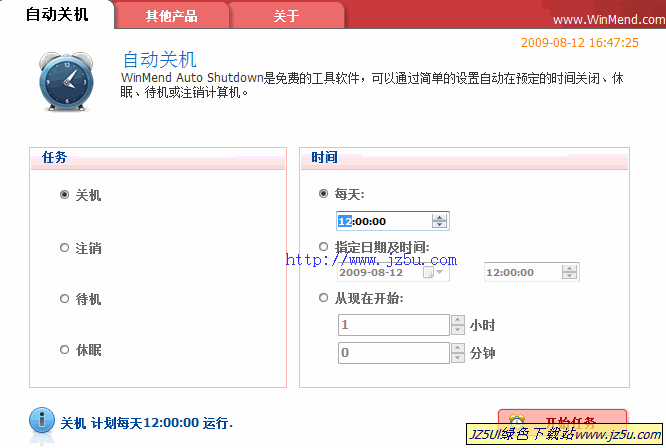Viewport: 666px width, 448px height.
Task: Decrease specified time with down spinner
Action: [x=570, y=276]
